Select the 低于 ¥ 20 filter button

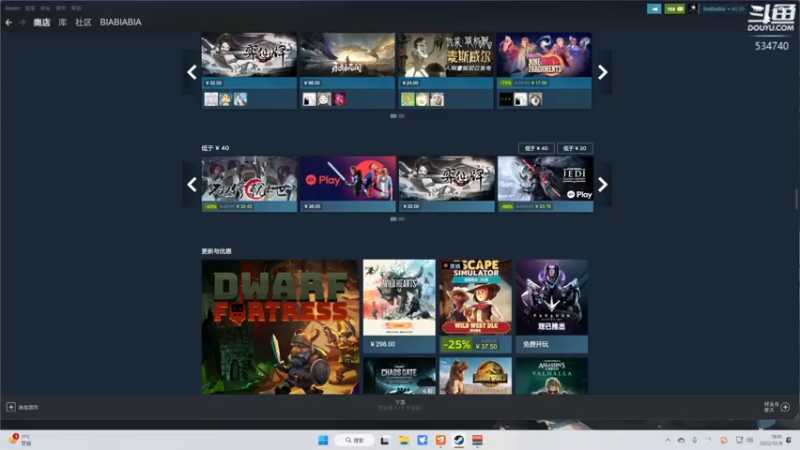pos(575,148)
